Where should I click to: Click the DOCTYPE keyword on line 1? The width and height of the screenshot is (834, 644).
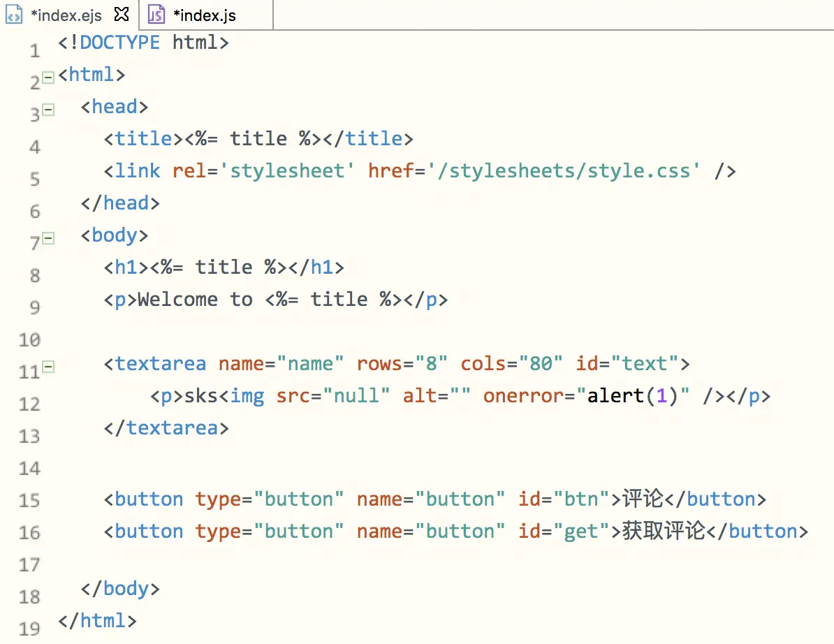tap(119, 43)
